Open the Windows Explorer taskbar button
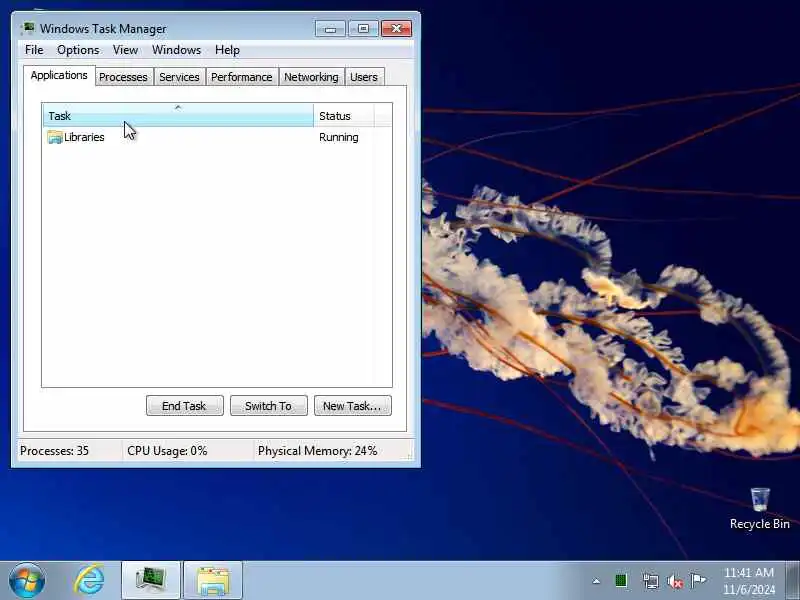The height and width of the screenshot is (600, 800). tap(213, 581)
